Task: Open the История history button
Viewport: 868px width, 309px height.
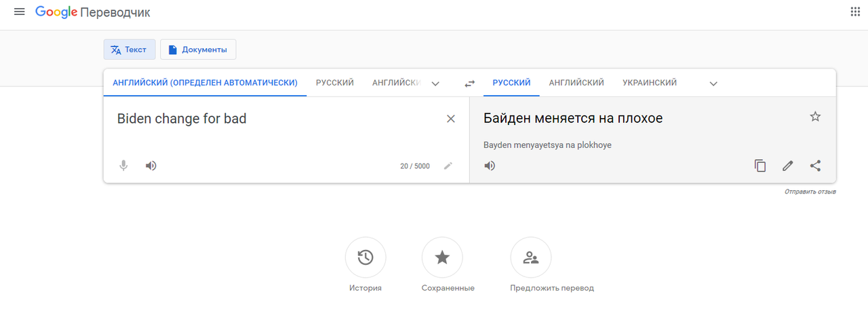Action: click(366, 257)
